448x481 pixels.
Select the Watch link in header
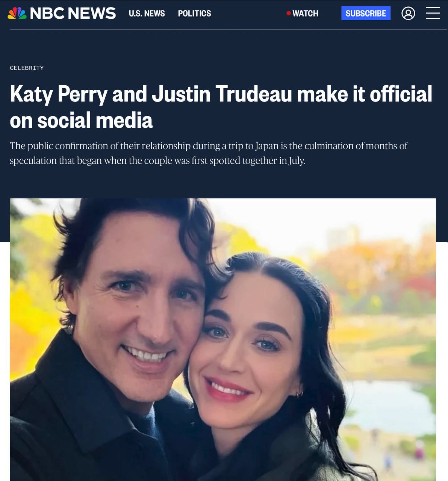pos(305,14)
